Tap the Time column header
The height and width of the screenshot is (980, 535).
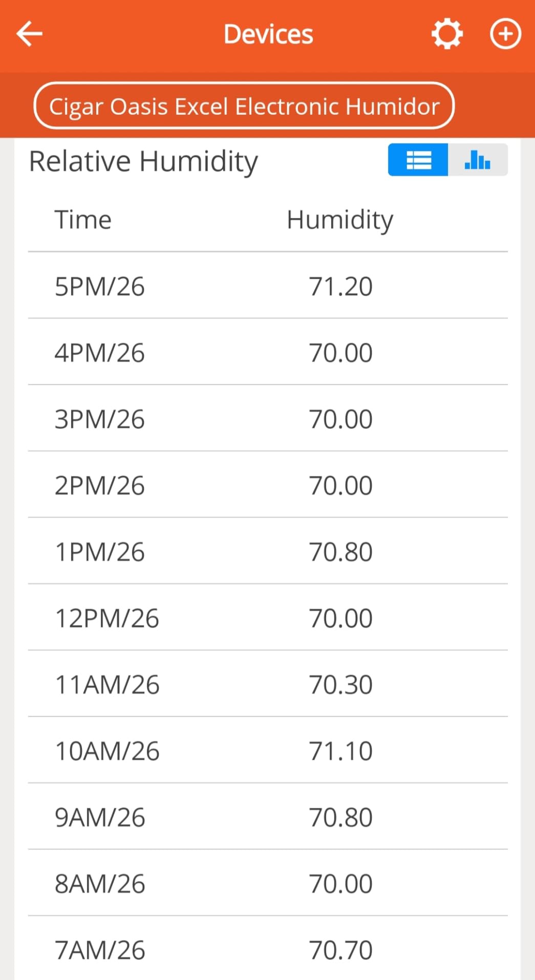click(x=83, y=220)
